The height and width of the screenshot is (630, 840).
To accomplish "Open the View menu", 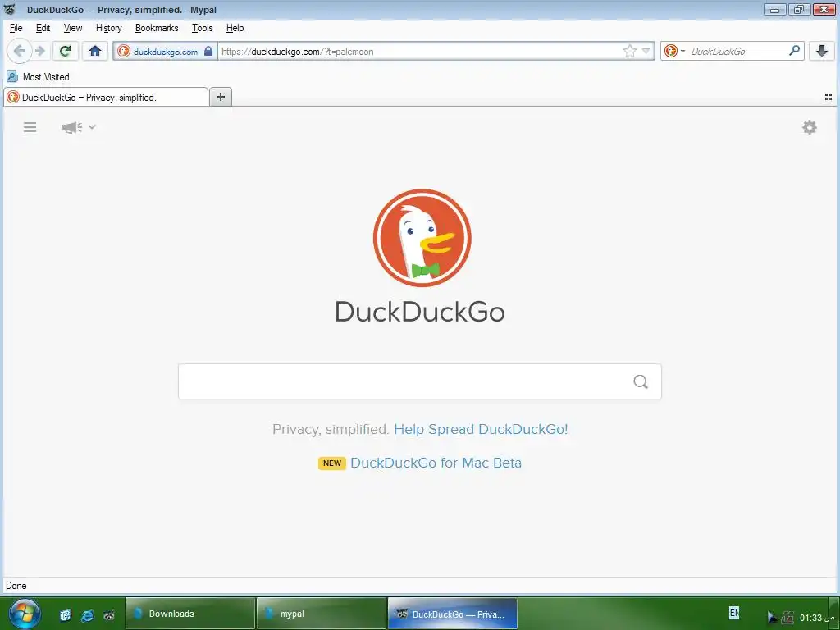I will (x=73, y=28).
